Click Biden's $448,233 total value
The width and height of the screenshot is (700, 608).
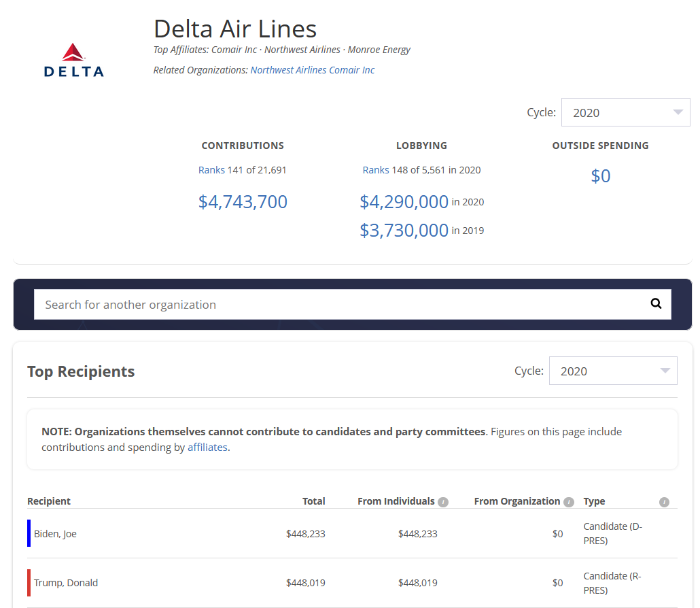(306, 534)
